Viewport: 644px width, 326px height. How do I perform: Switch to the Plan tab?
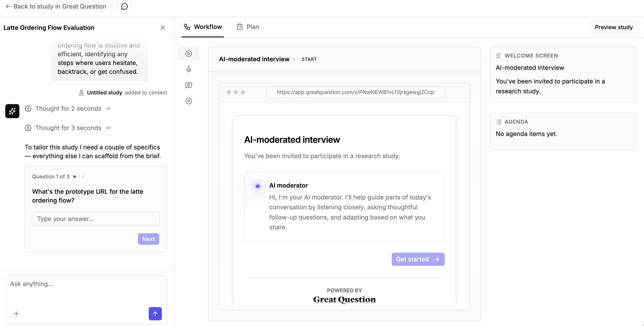click(248, 27)
